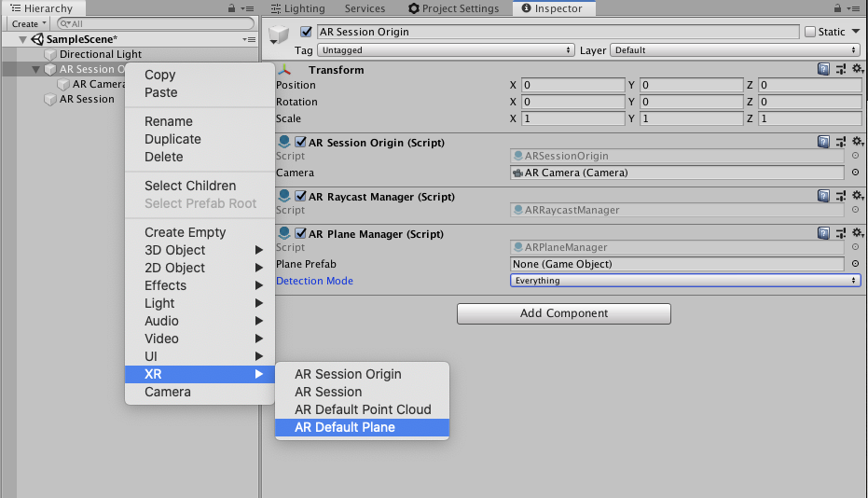Image resolution: width=868 pixels, height=498 pixels.
Task: Open AR Plane Manager gear menu
Action: 858,232
